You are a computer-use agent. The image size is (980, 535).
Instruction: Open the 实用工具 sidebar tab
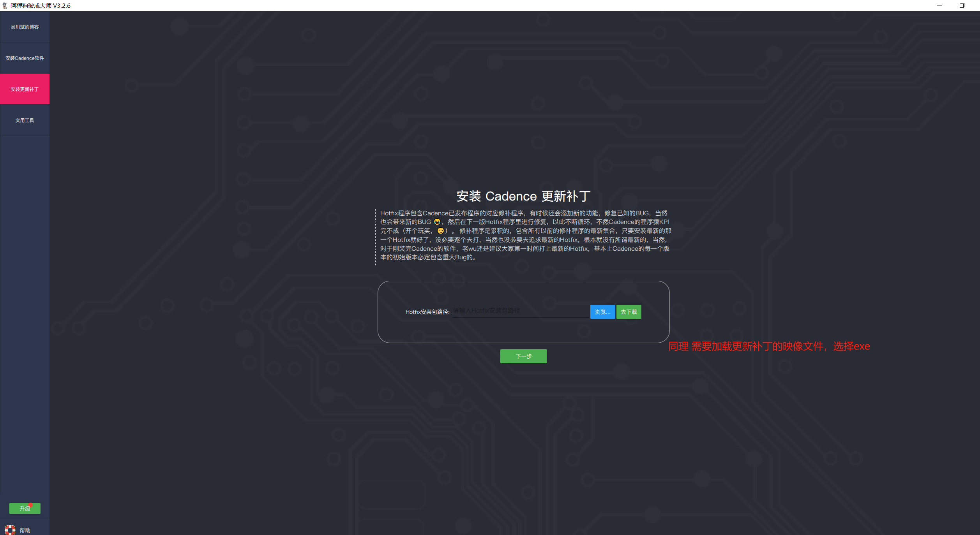pos(25,120)
